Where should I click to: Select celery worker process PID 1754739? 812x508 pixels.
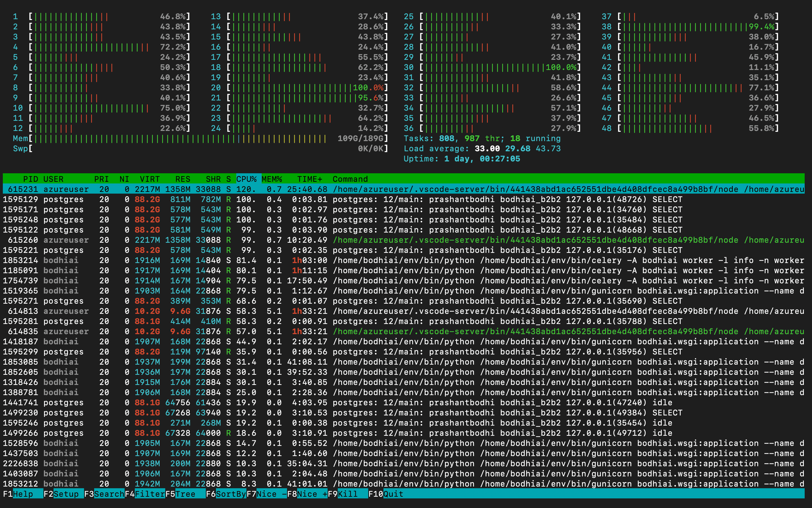[x=404, y=281]
